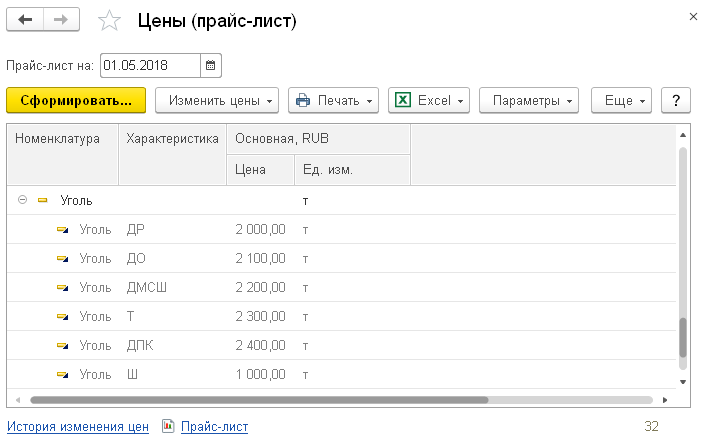The image size is (701, 446).
Task: Open the Еще menu
Action: click(x=622, y=101)
